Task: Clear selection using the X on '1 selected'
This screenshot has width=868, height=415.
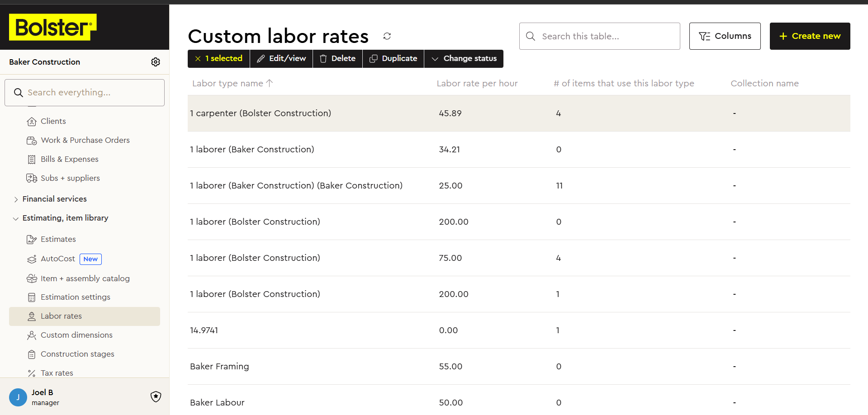Action: 198,59
